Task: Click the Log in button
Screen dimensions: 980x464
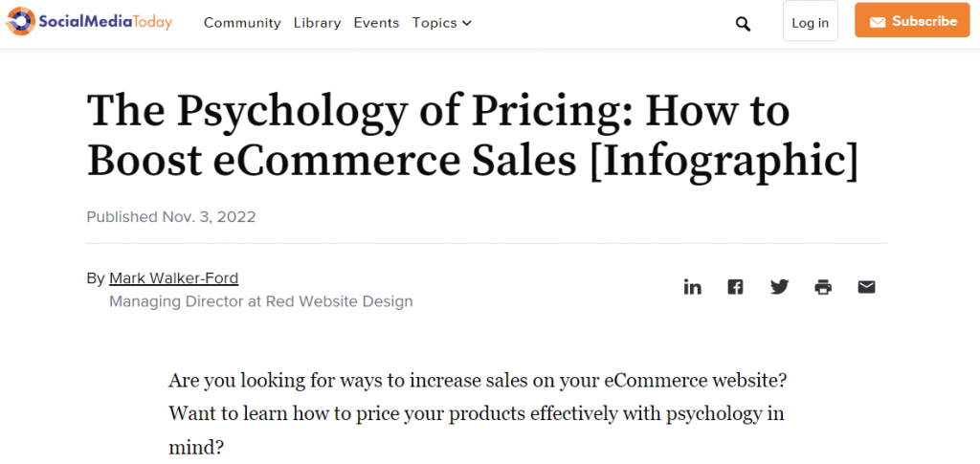Action: point(810,21)
